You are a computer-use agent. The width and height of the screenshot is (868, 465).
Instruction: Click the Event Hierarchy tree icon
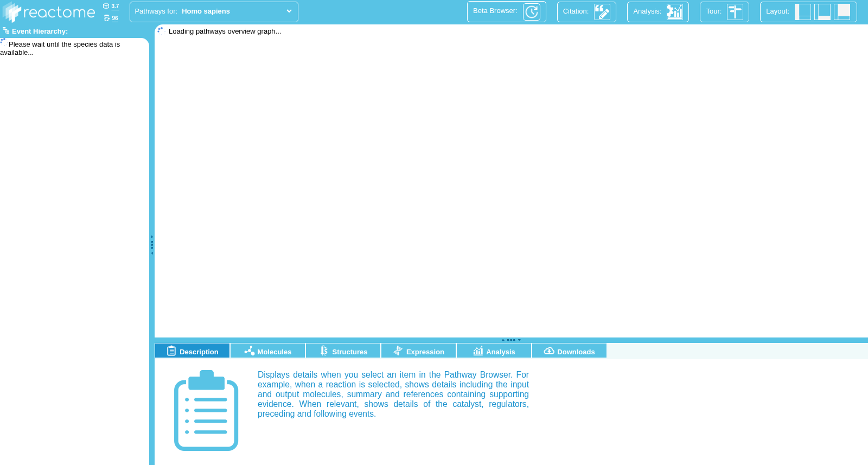point(6,31)
